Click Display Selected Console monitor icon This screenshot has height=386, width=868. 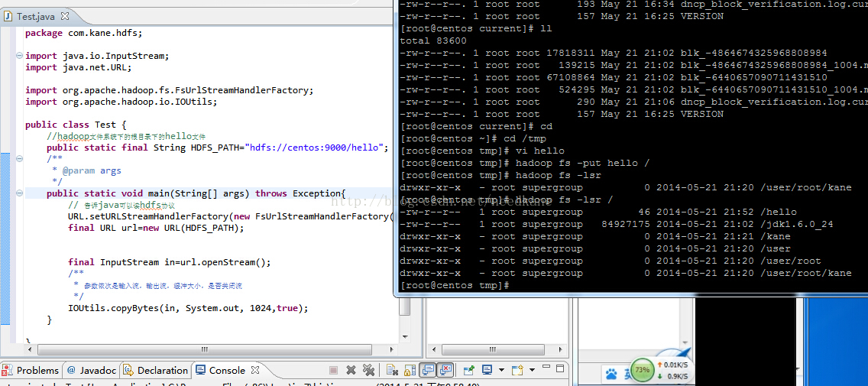click(487, 369)
